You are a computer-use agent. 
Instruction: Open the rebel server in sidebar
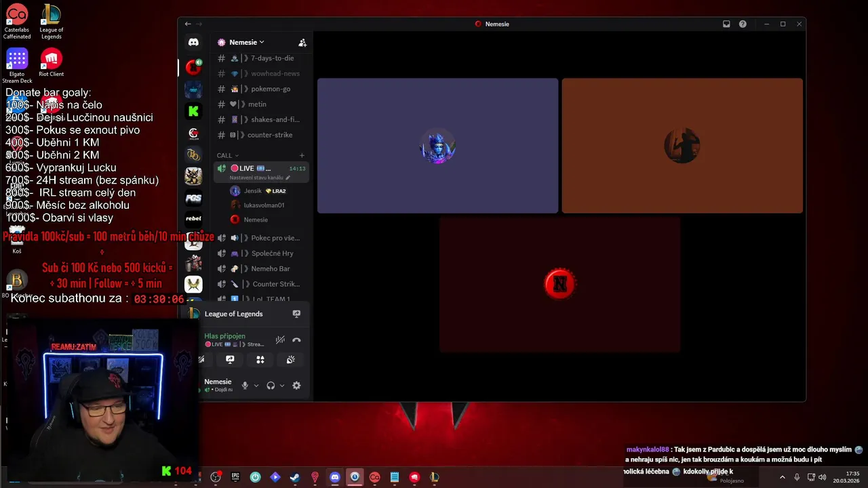pyautogui.click(x=193, y=218)
